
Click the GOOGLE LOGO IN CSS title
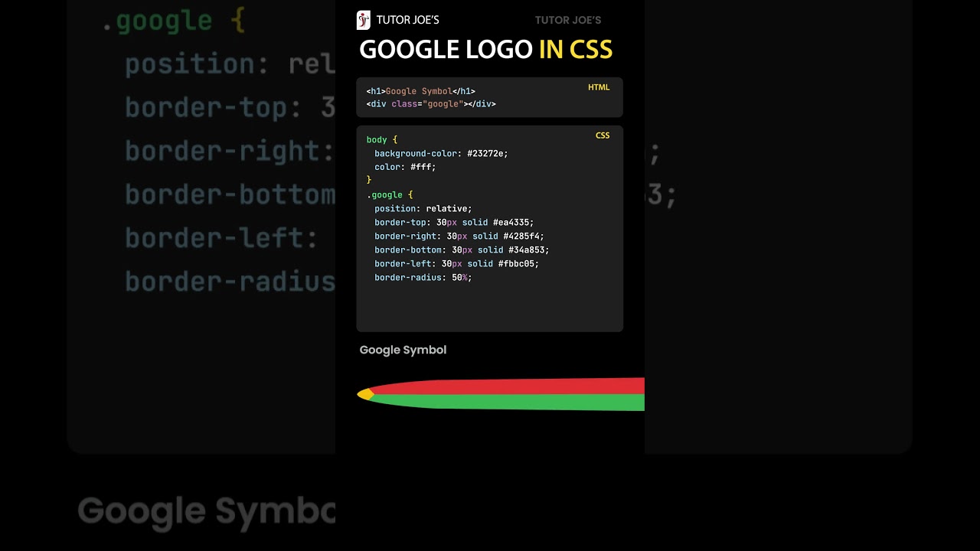tap(486, 50)
